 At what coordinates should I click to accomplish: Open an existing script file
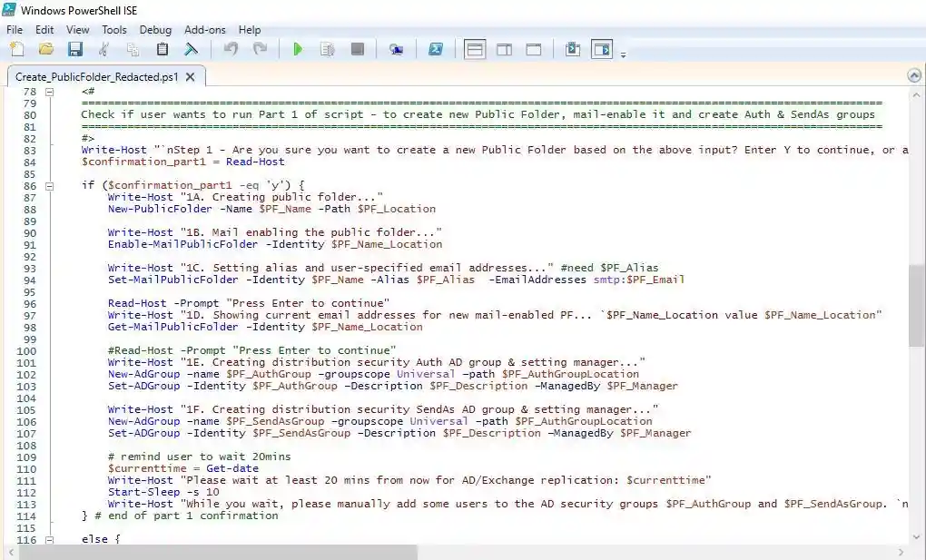tap(46, 49)
